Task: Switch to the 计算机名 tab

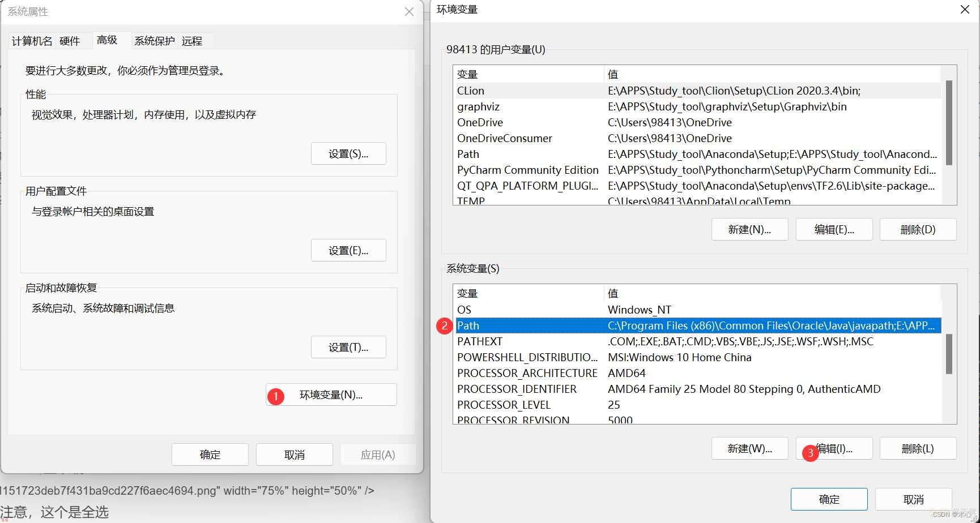Action: point(32,41)
